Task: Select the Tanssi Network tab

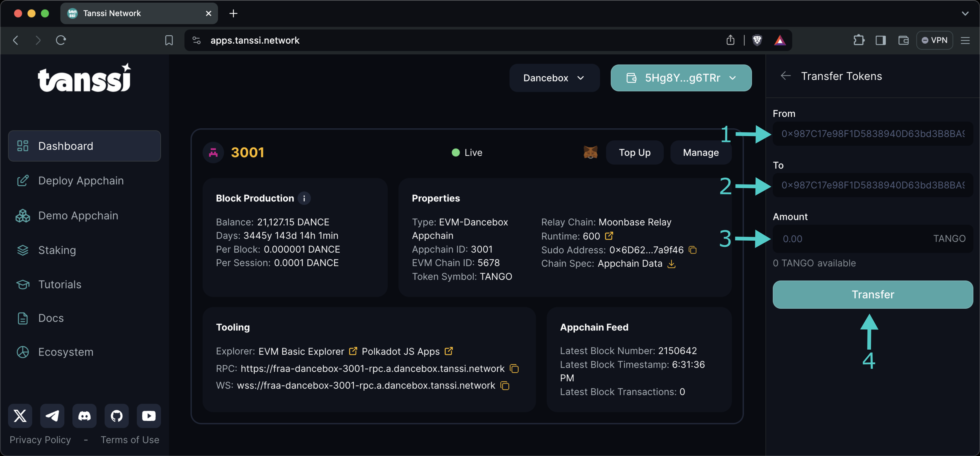Action: point(139,13)
